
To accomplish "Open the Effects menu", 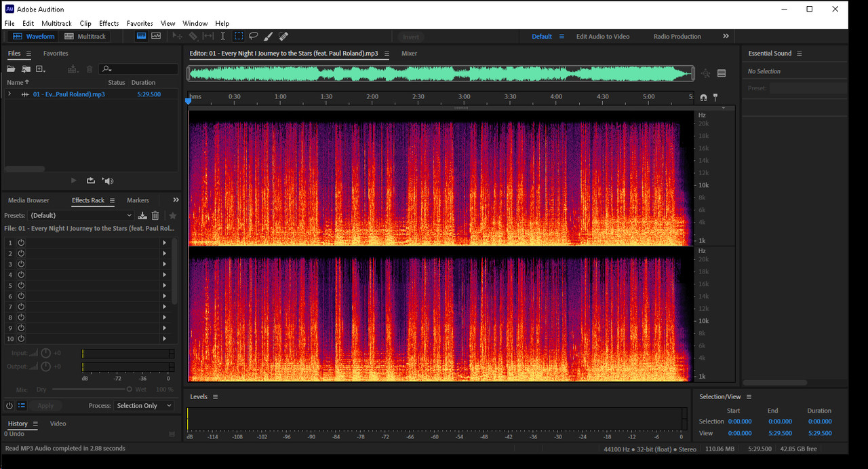I will (108, 23).
